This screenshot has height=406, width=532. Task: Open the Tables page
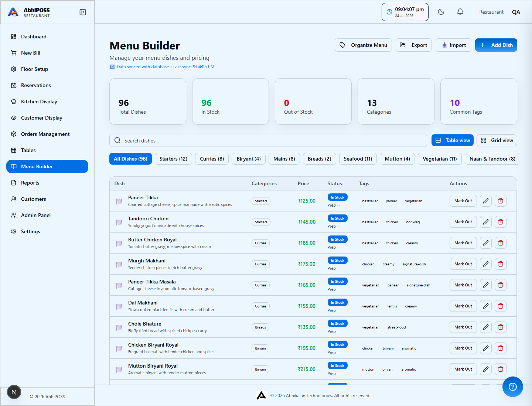pyautogui.click(x=47, y=150)
